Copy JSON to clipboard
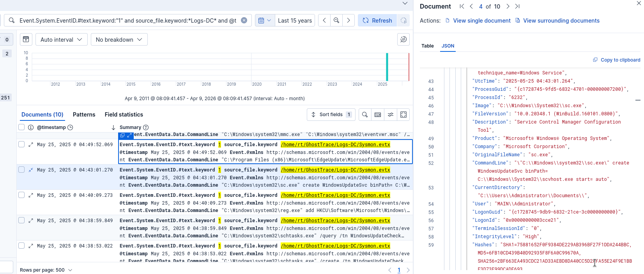This screenshot has width=644, height=274. 617,60
